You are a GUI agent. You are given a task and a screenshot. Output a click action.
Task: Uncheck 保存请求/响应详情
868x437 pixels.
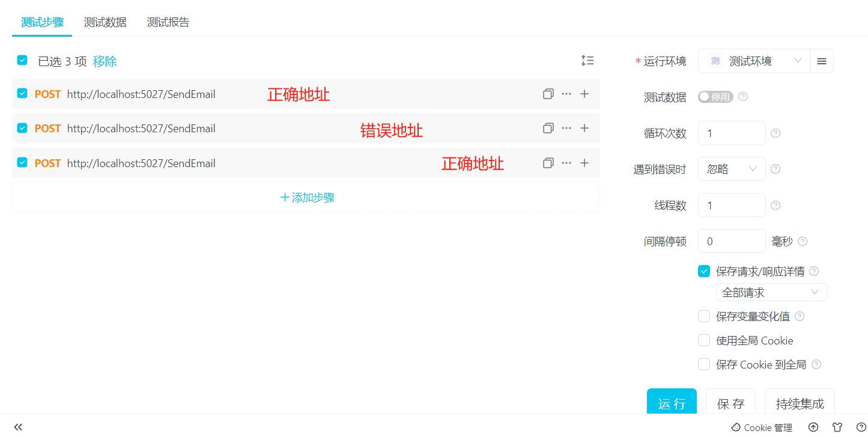(704, 271)
